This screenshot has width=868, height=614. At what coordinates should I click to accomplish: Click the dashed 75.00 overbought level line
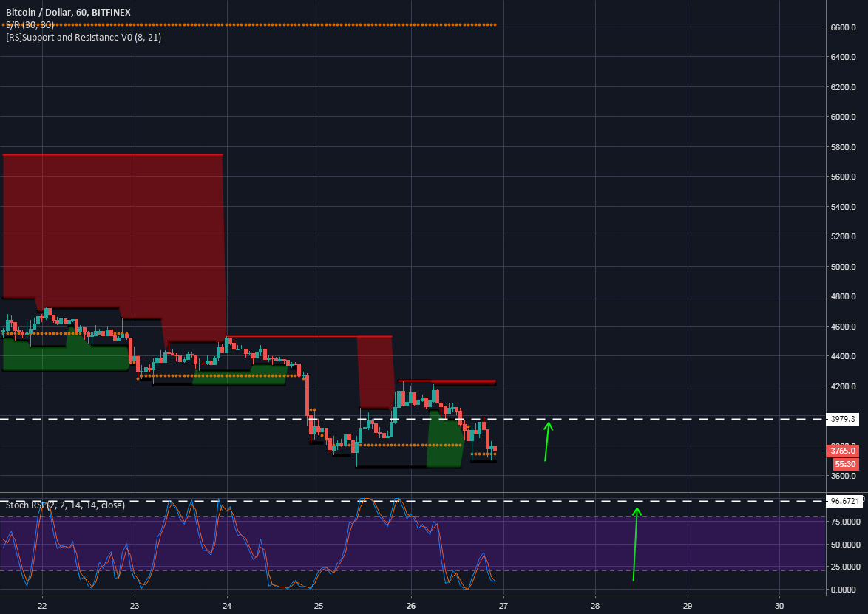tap(702, 517)
